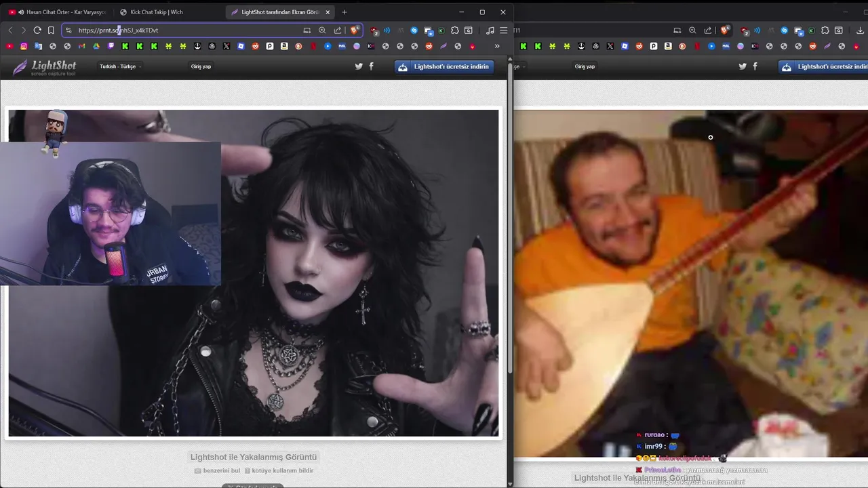Click the share icon in left address bar
This screenshot has height=488, width=868.
click(337, 30)
